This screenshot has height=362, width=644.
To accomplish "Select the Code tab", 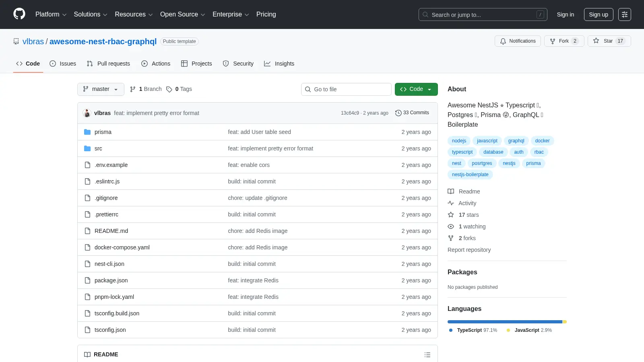I will [x=28, y=64].
